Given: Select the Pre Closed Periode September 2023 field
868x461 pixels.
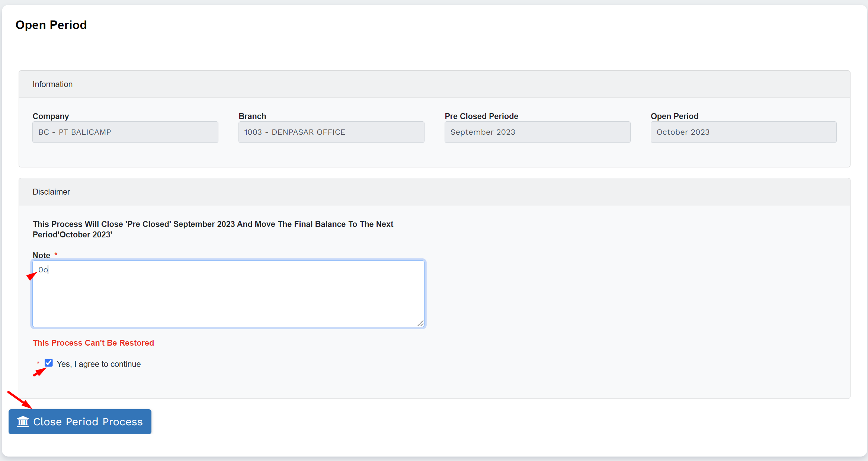Looking at the screenshot, I should pos(537,132).
